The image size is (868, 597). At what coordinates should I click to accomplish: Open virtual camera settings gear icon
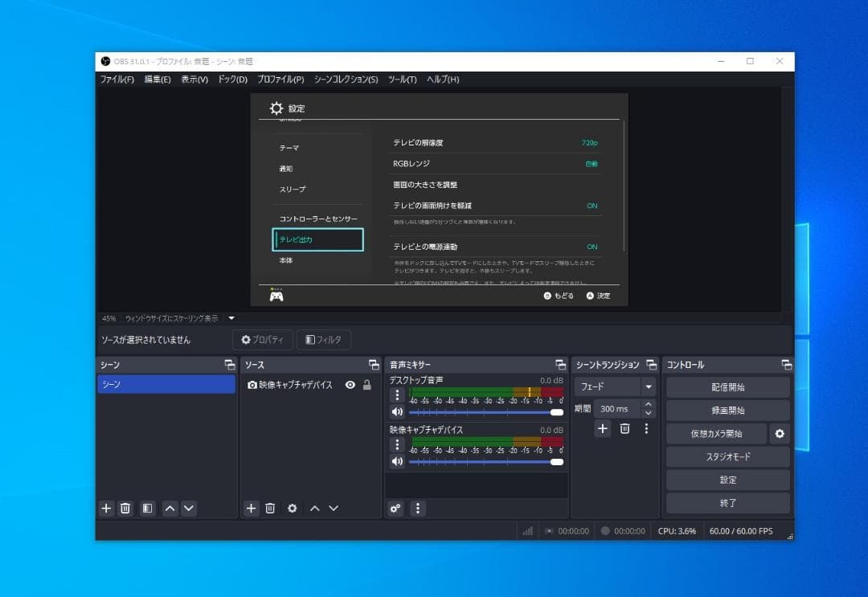click(779, 434)
